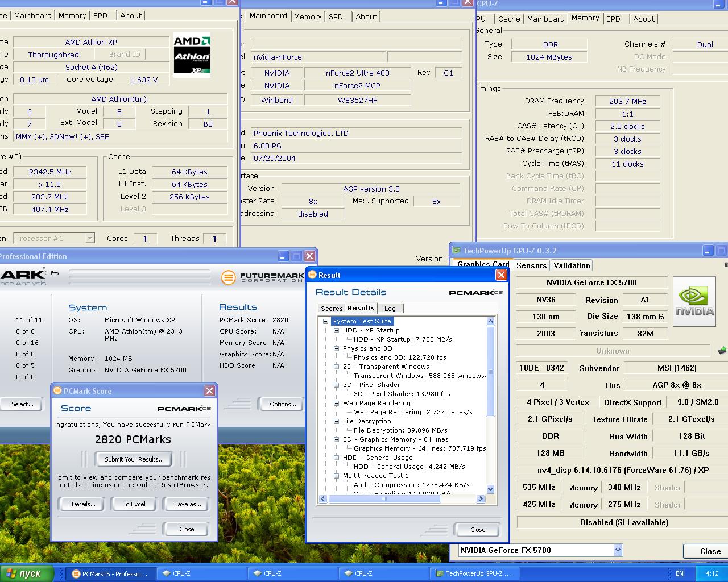Close the PCMark Score dialog with its X
728x582 pixels.
(x=209, y=391)
